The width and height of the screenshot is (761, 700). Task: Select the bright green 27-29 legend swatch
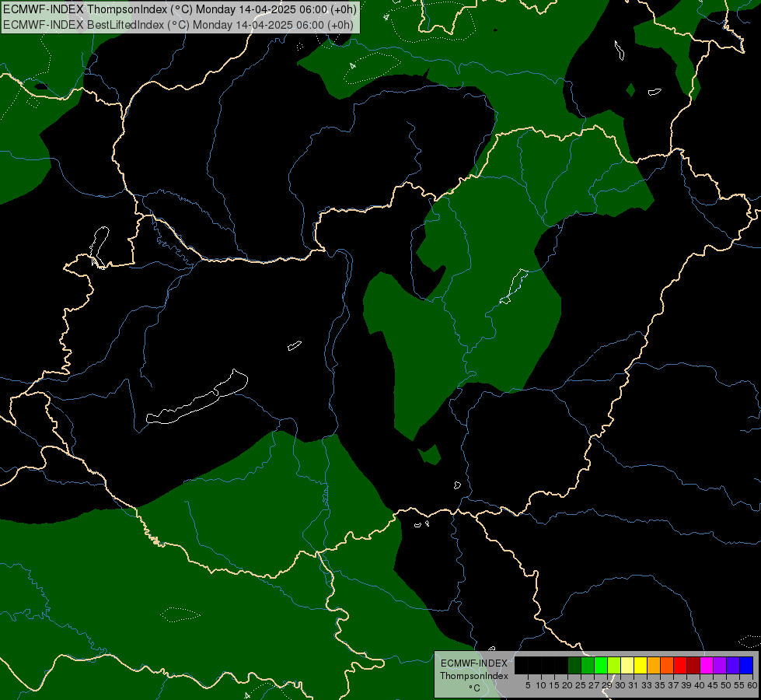pos(601,665)
